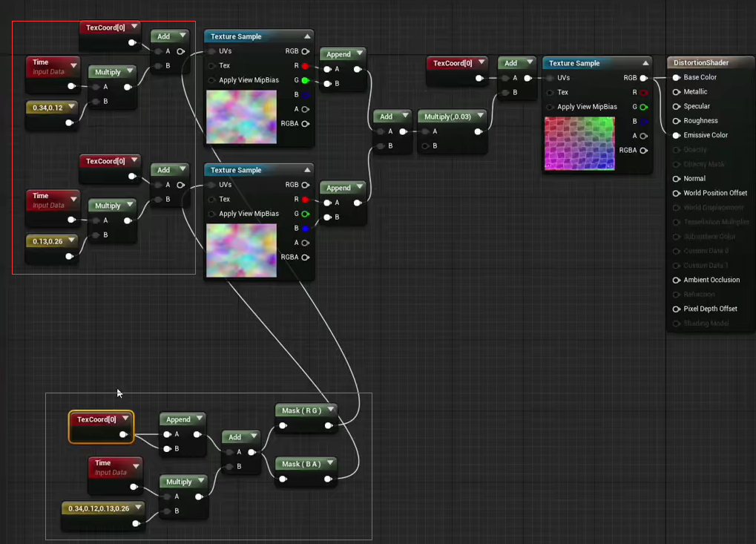The image size is (756, 544).
Task: Click the output pin of Mask ( R G ) node
Action: pos(329,425)
